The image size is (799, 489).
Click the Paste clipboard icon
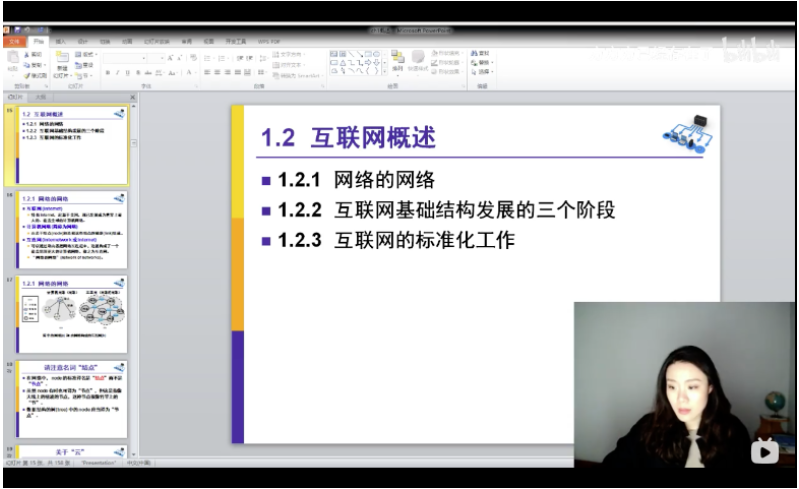coord(13,58)
